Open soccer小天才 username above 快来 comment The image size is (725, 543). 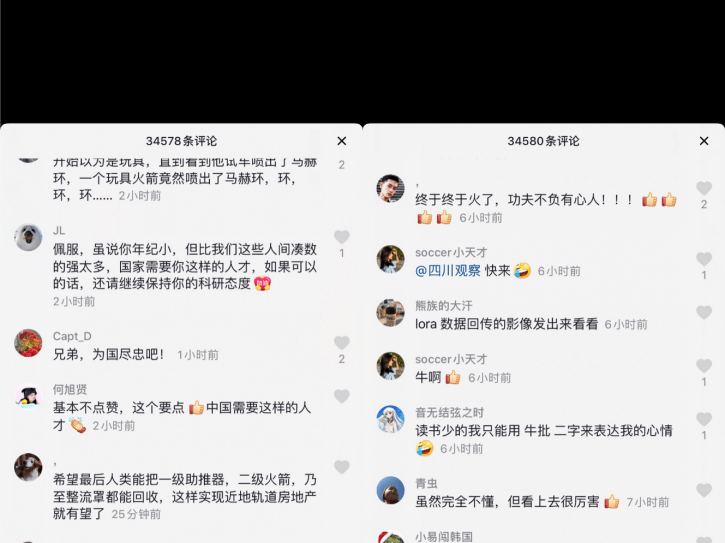tap(451, 253)
